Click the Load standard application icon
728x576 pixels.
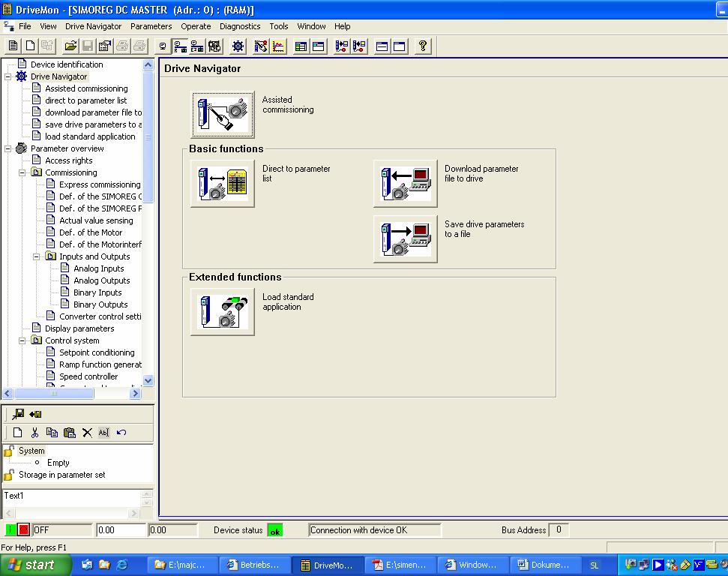click(223, 312)
